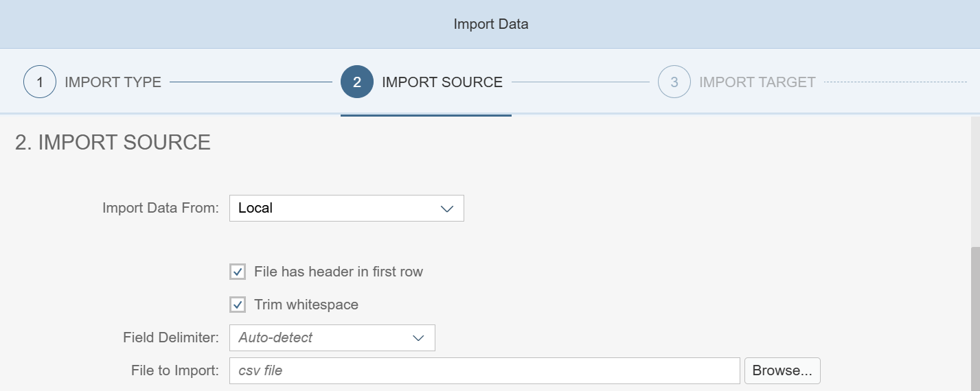Click the vertical scrollbar thumb
This screenshot has width=980, height=391.
click(x=975, y=316)
